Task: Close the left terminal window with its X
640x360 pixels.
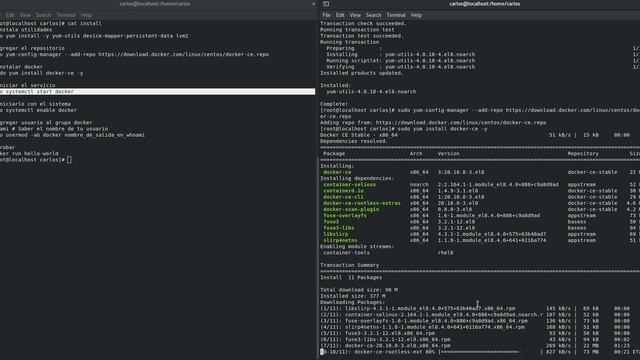Action: [313, 4]
